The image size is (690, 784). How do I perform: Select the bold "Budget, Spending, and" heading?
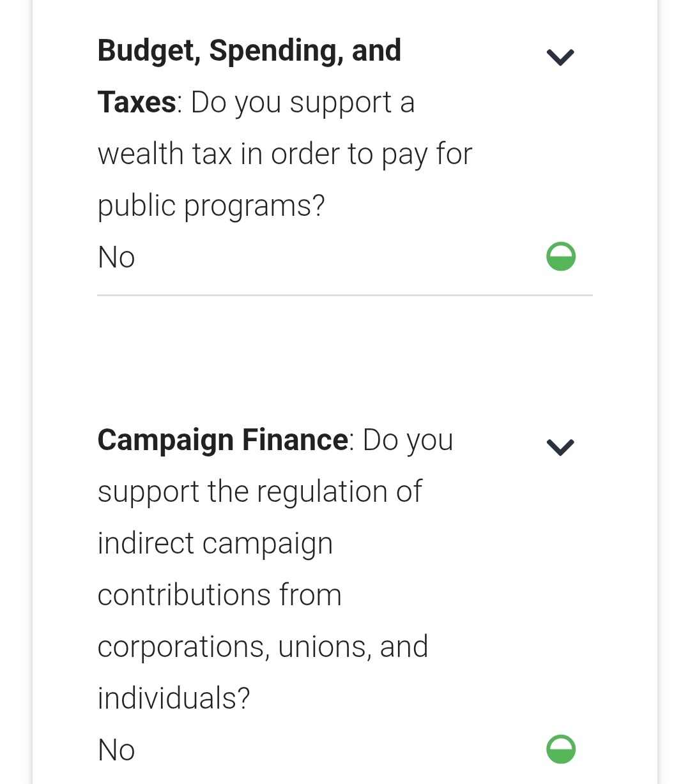coord(249,51)
